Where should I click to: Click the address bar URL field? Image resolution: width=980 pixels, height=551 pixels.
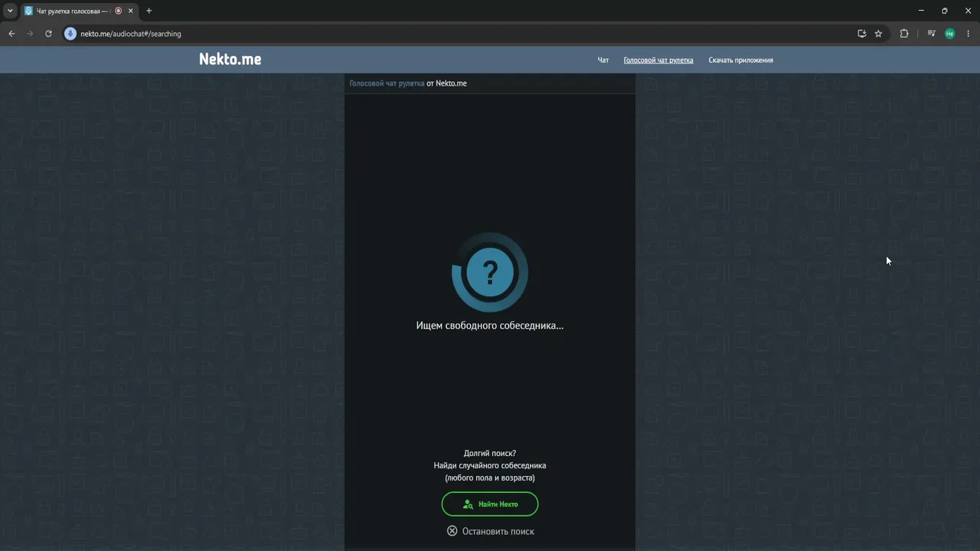coord(459,34)
